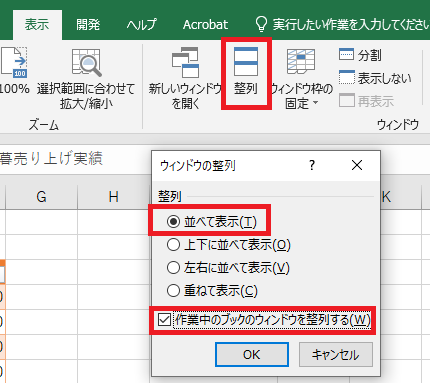The width and height of the screenshot is (430, 383).
Task: Open the ヘルプ ribbon tab
Action: click(141, 25)
